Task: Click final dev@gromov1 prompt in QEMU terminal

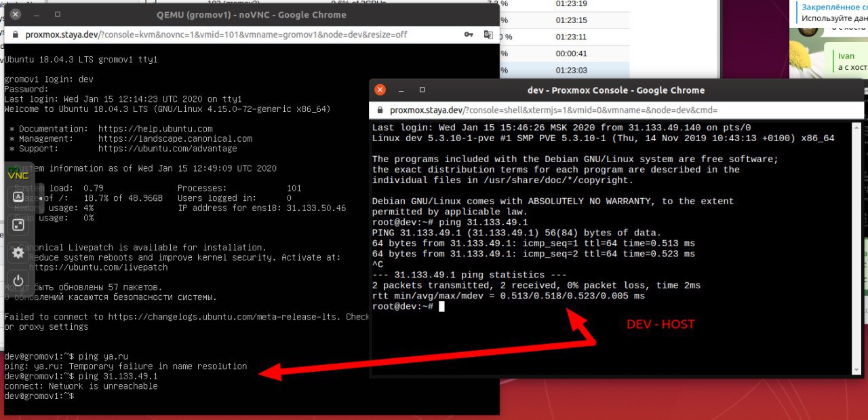Action: click(39, 396)
